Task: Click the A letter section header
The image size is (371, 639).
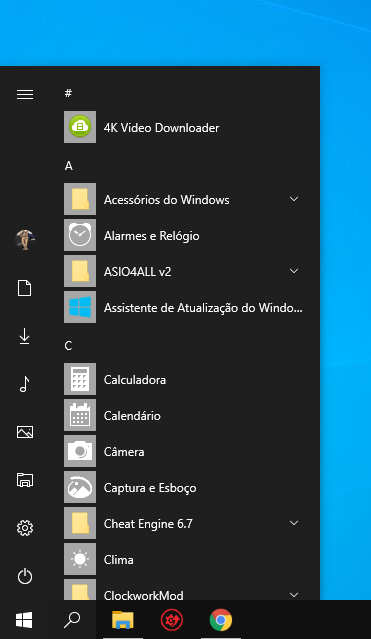Action: [68, 165]
